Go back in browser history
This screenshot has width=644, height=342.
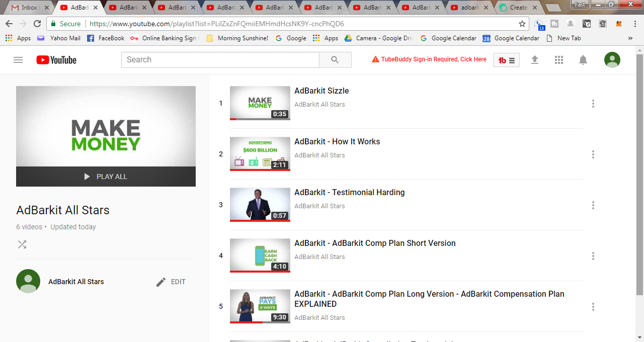point(9,24)
